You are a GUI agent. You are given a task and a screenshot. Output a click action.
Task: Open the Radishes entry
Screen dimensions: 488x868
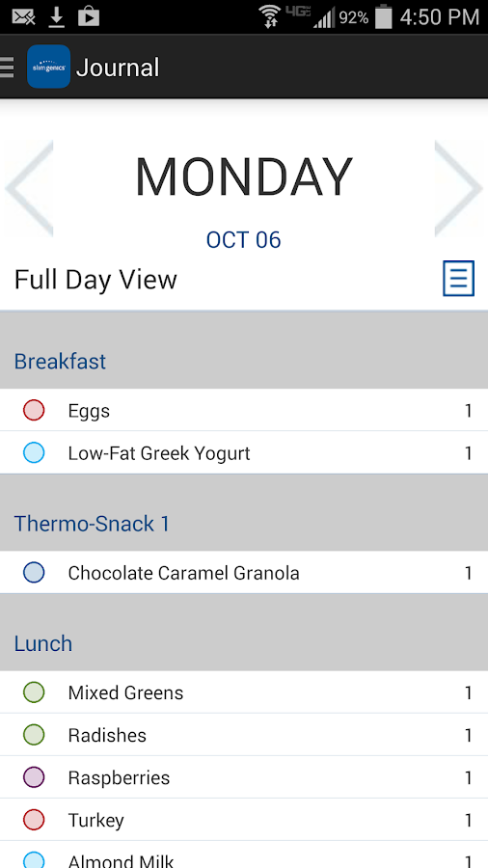click(244, 735)
